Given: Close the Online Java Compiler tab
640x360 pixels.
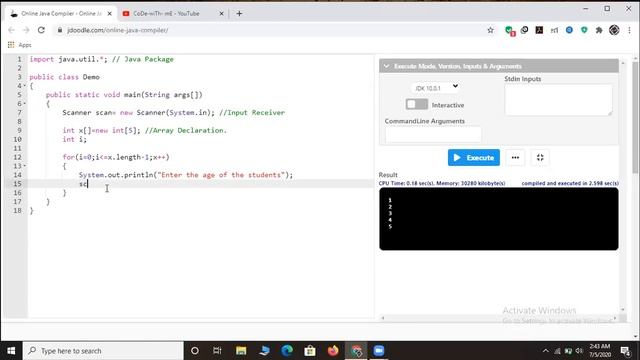Looking at the screenshot, I should 109,13.
